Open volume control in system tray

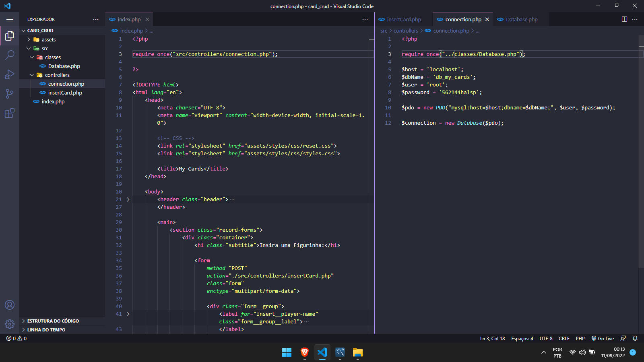[582, 352]
